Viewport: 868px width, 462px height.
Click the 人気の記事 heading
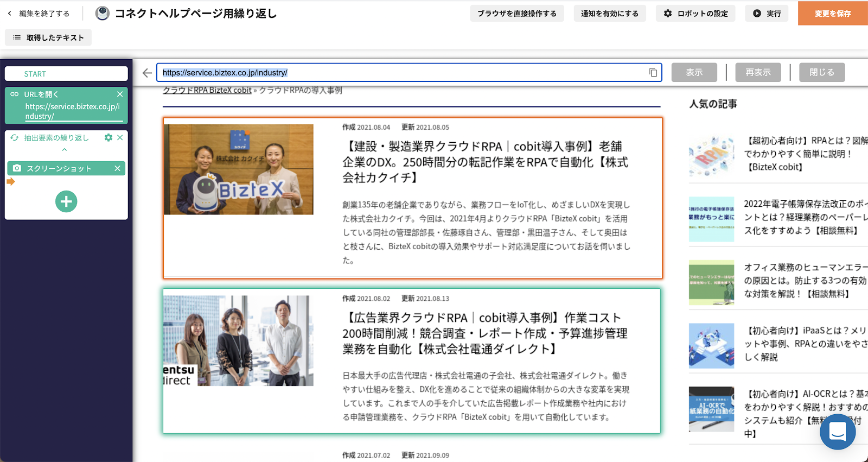click(x=713, y=104)
